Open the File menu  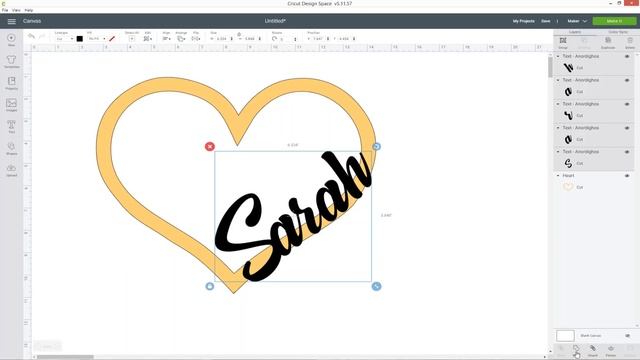(5, 10)
